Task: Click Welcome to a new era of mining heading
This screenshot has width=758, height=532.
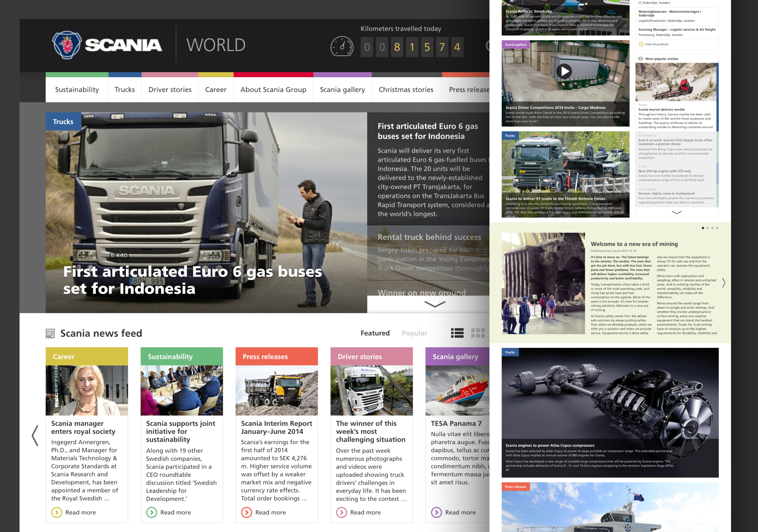Action: (x=634, y=244)
